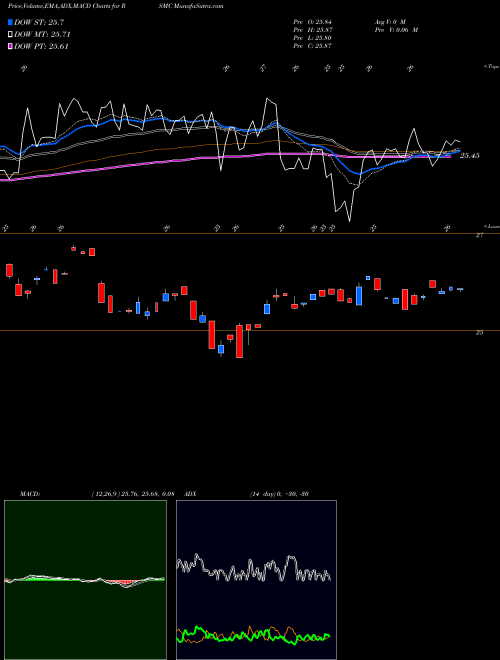This screenshot has height=660, width=500.
Task: Click the 25.45 price label on EMA chart
Action: [x=470, y=156]
